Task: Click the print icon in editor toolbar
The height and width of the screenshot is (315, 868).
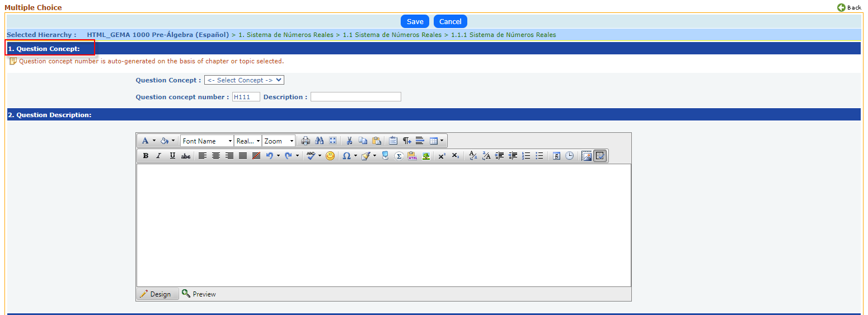Action: pos(306,141)
